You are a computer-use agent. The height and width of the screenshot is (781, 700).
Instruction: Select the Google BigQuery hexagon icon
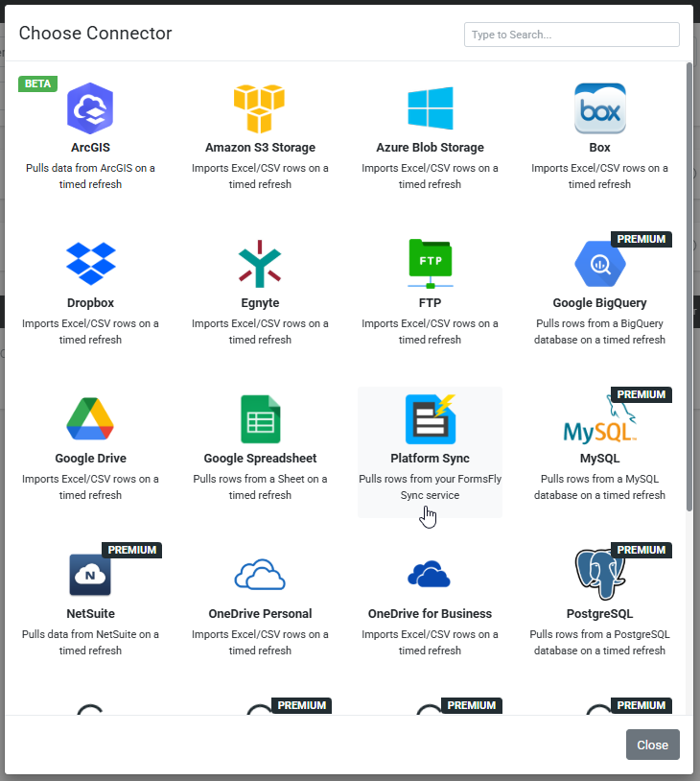click(600, 264)
